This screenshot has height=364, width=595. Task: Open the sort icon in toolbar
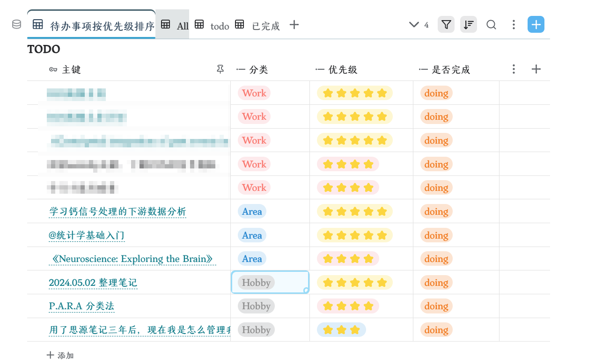click(x=469, y=25)
